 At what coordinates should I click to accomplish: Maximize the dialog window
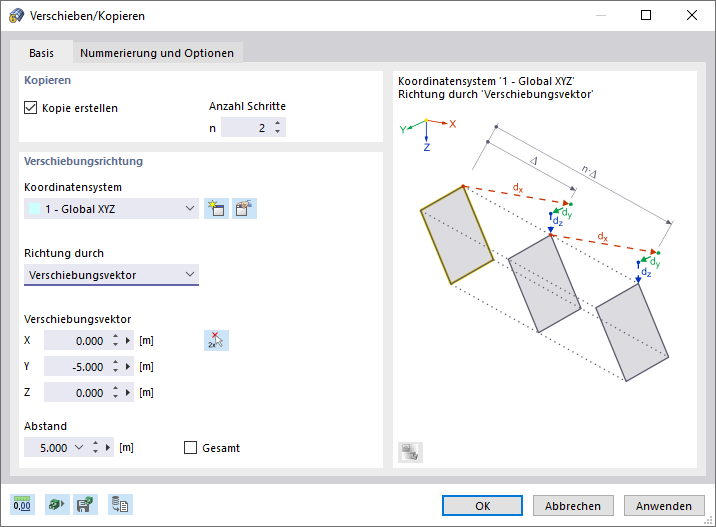pos(646,16)
